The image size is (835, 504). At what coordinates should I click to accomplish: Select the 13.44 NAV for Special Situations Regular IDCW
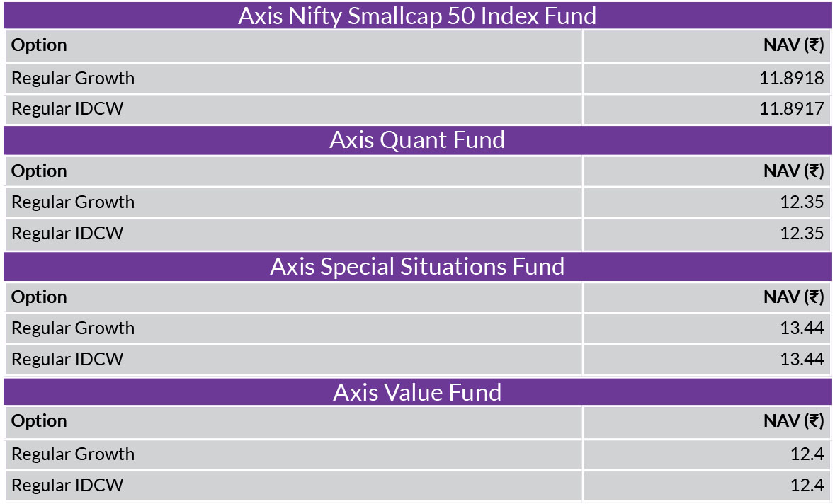[x=802, y=359]
